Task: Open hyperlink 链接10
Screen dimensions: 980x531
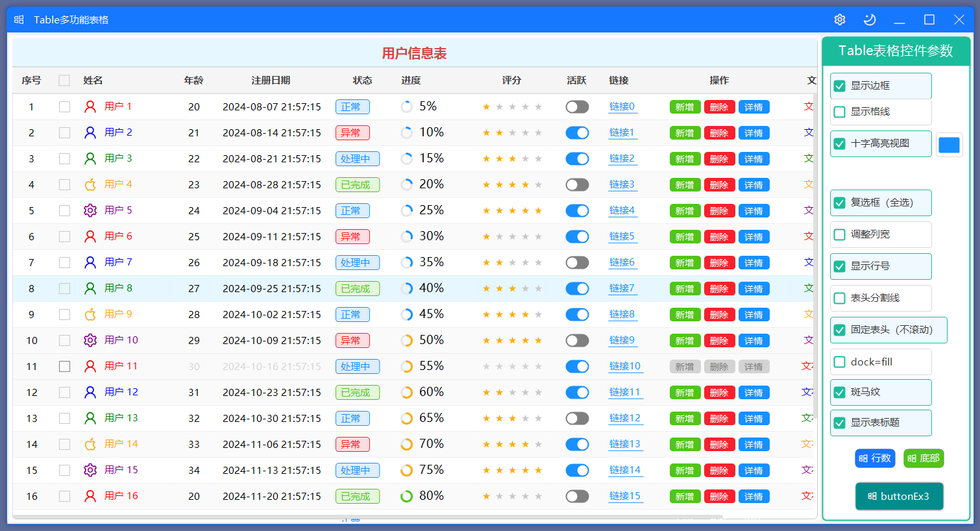Action: 625,366
